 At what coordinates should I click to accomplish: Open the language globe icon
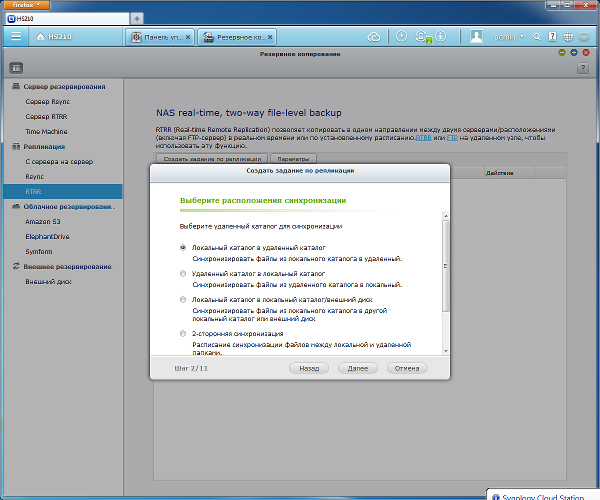pyautogui.click(x=568, y=37)
